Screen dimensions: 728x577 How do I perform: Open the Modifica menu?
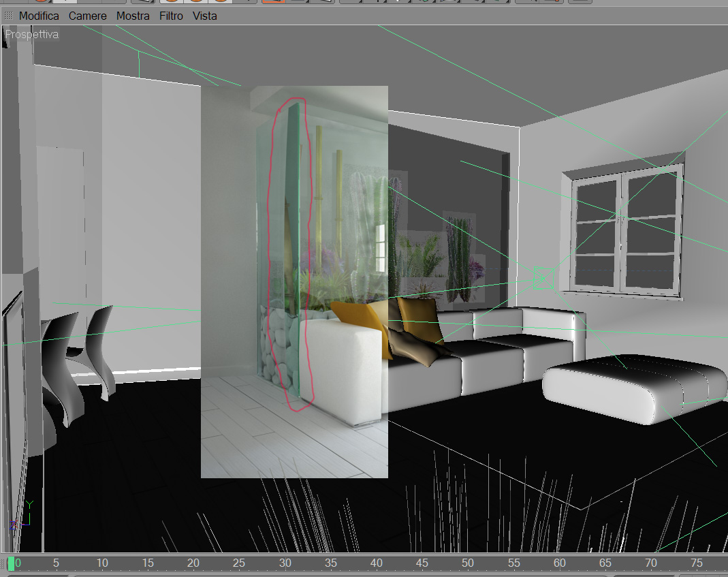point(39,16)
